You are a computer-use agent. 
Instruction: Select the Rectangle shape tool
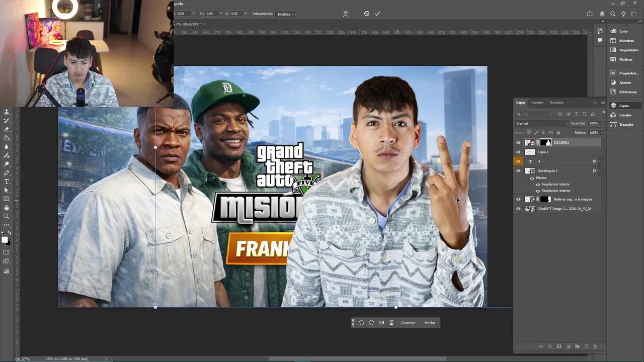(x=7, y=199)
